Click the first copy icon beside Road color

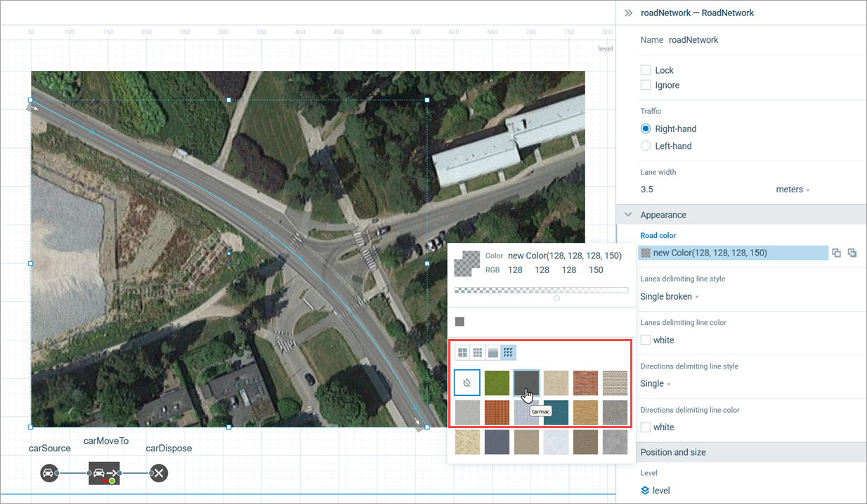coord(836,253)
